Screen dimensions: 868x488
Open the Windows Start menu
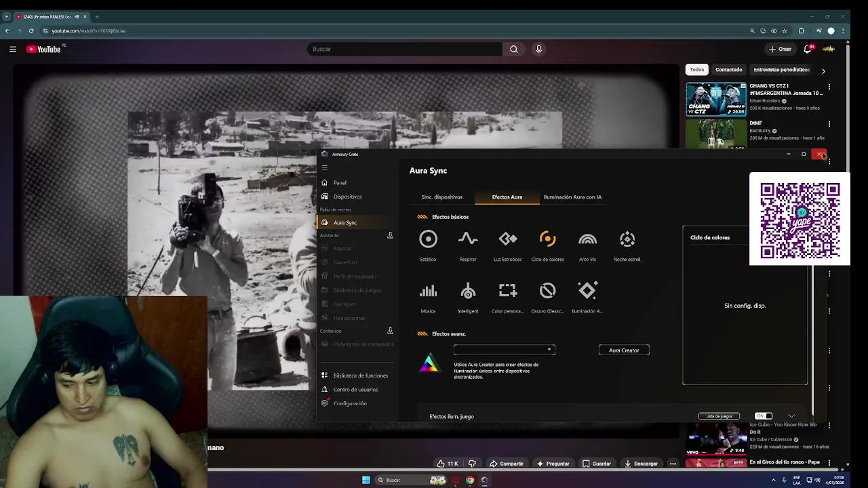pos(366,480)
